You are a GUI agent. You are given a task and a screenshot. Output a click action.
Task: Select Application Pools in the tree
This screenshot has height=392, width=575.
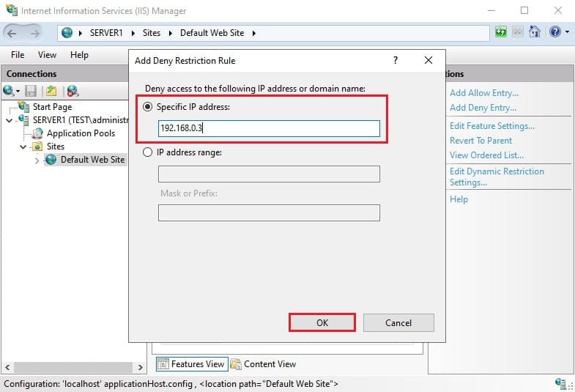(81, 133)
